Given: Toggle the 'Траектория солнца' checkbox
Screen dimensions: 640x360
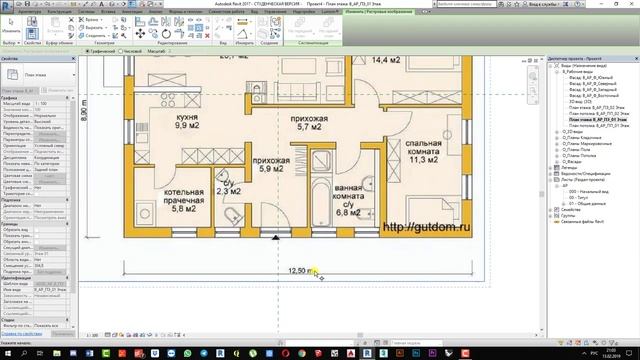Looking at the screenshot, I should pyautogui.click(x=37, y=194).
